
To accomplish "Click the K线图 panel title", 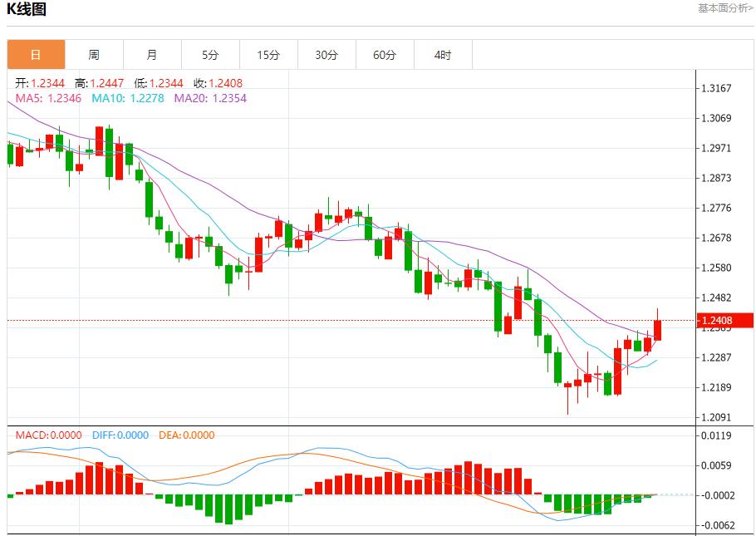I will coord(27,10).
